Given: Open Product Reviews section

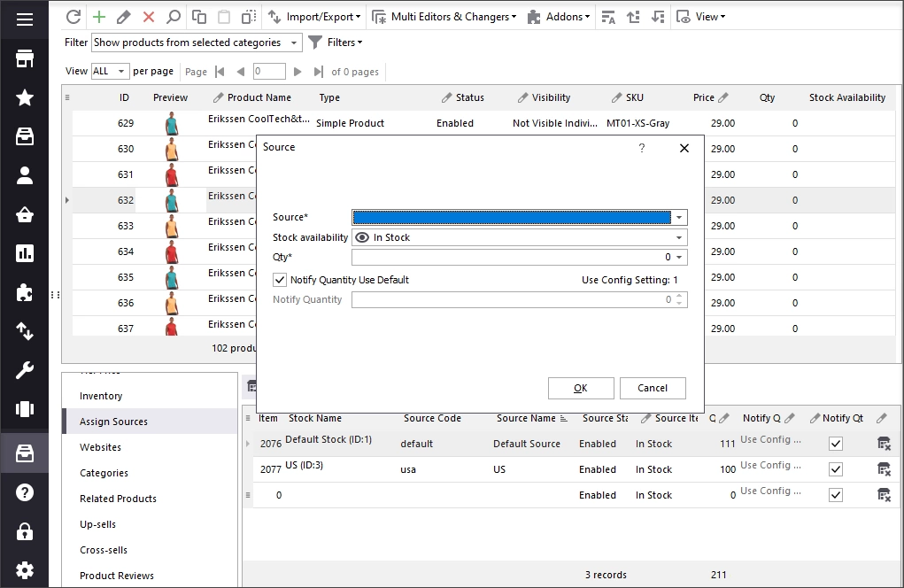Looking at the screenshot, I should click(117, 576).
